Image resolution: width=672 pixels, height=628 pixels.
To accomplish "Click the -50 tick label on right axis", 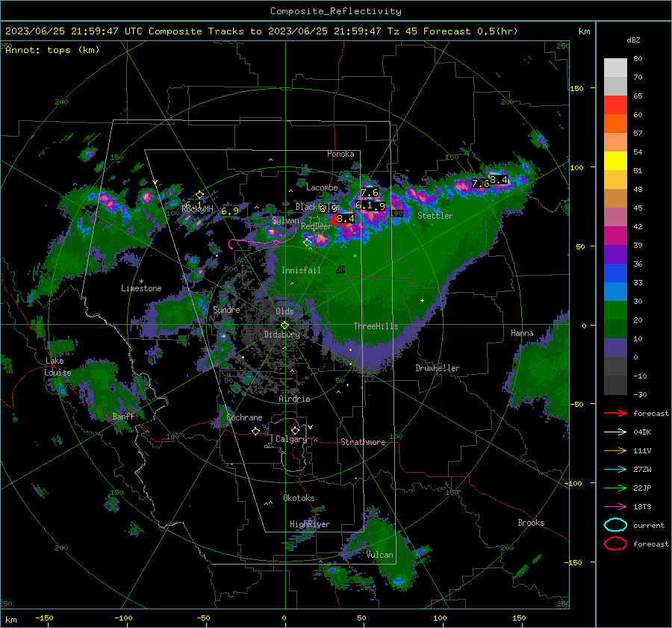I will (x=578, y=404).
